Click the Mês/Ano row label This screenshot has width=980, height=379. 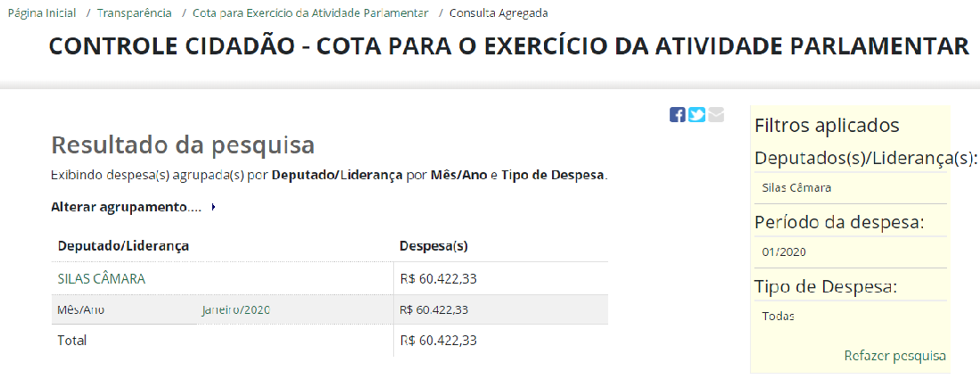(x=80, y=309)
